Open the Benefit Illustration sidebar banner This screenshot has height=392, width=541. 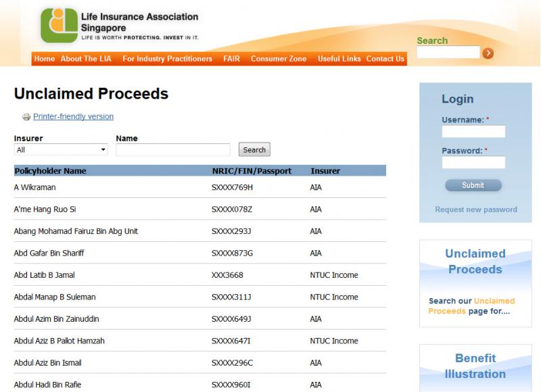click(475, 368)
